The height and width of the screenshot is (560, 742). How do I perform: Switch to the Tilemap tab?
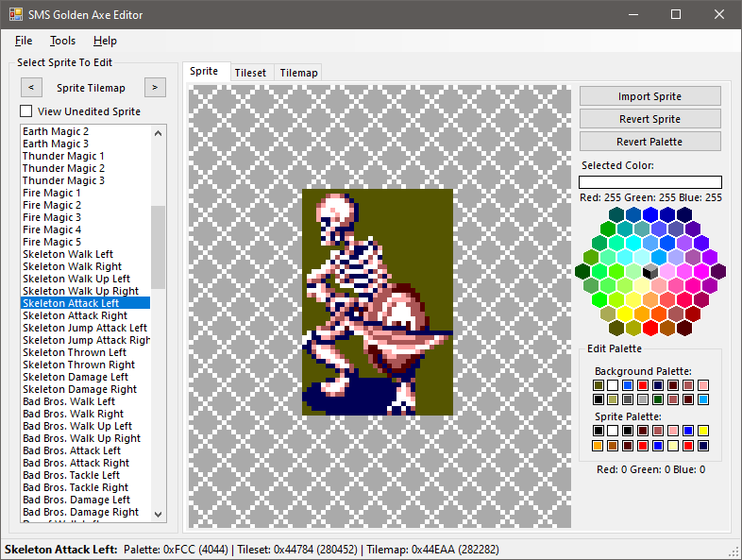298,73
